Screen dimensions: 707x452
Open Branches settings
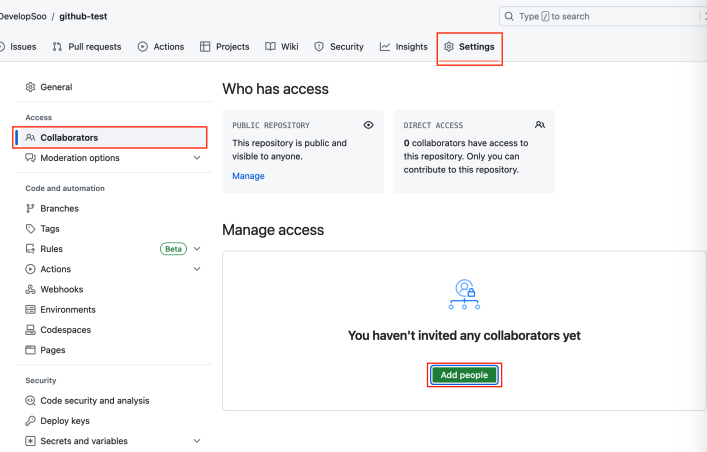113,208
